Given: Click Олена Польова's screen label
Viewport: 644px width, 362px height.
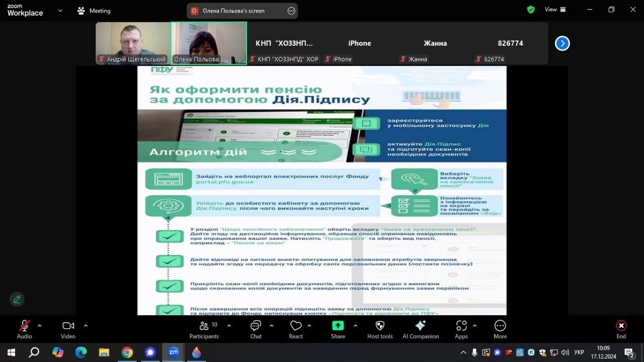Looking at the screenshot, I should coord(233,11).
